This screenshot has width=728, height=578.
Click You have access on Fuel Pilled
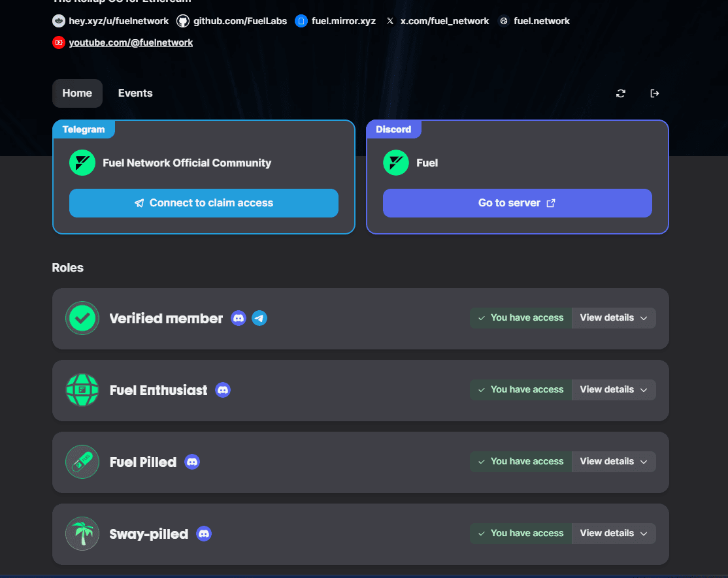tap(521, 462)
